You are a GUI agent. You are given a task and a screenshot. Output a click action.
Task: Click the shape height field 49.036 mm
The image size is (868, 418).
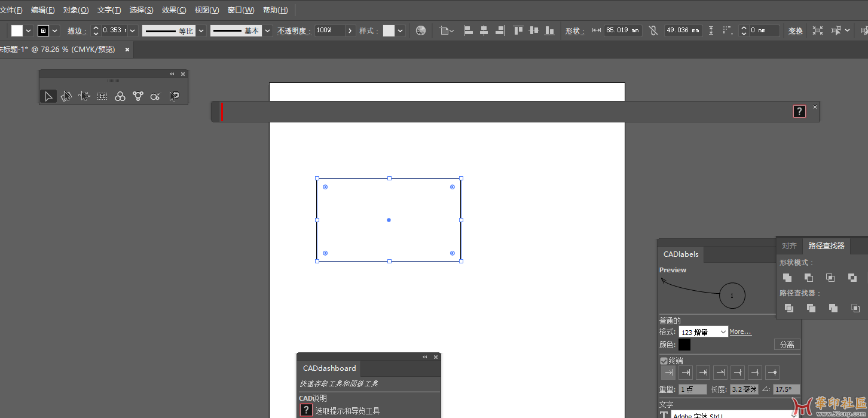683,30
